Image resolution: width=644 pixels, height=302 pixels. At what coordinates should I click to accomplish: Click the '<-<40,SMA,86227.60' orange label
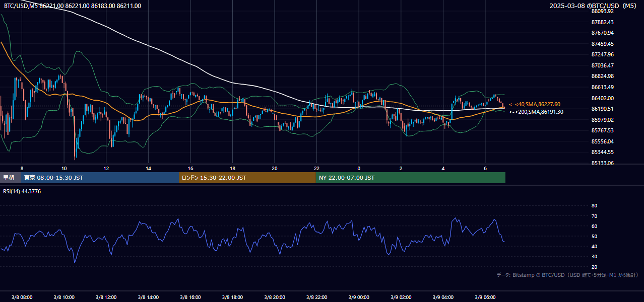pos(535,104)
